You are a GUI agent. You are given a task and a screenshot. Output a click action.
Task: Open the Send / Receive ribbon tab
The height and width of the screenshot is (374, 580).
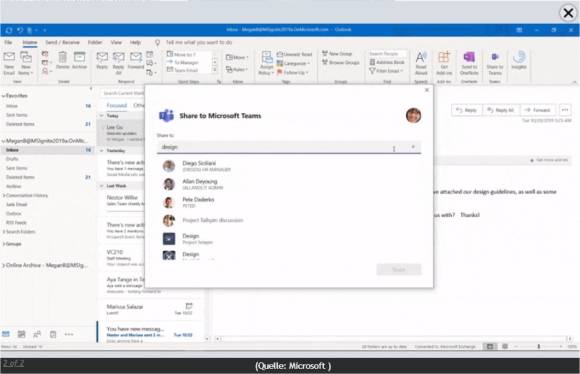[x=63, y=42]
